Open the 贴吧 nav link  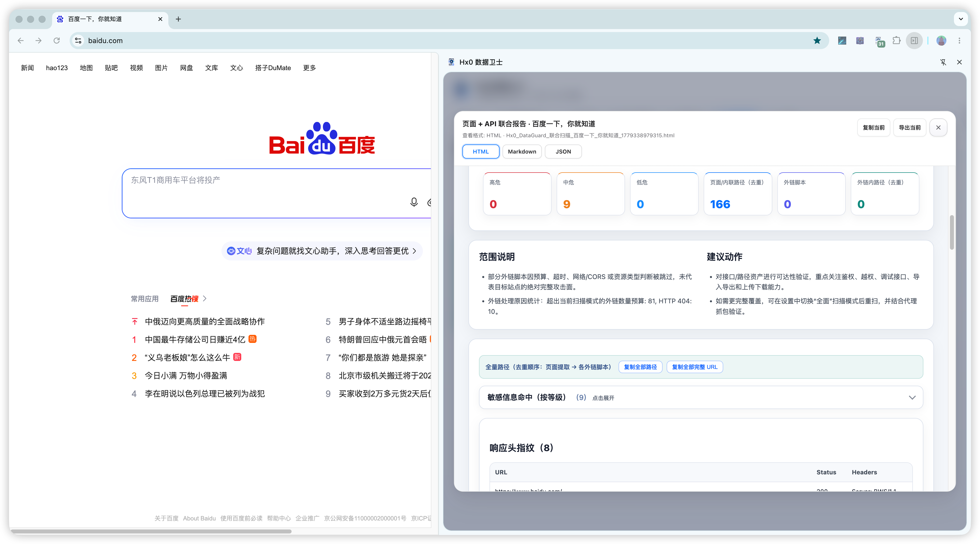111,68
